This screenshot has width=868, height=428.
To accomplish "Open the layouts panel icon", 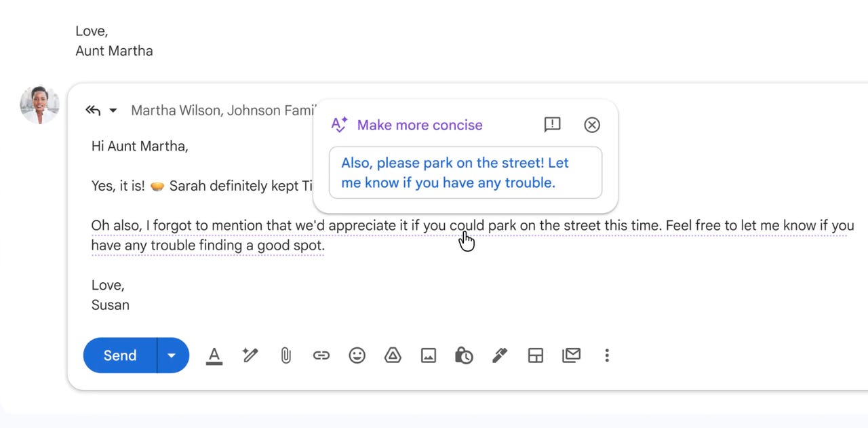I will click(536, 355).
